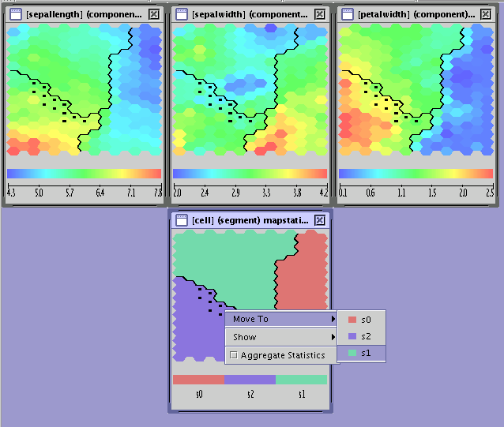Toggle the Aggregate Statistics checkbox

[233, 355]
